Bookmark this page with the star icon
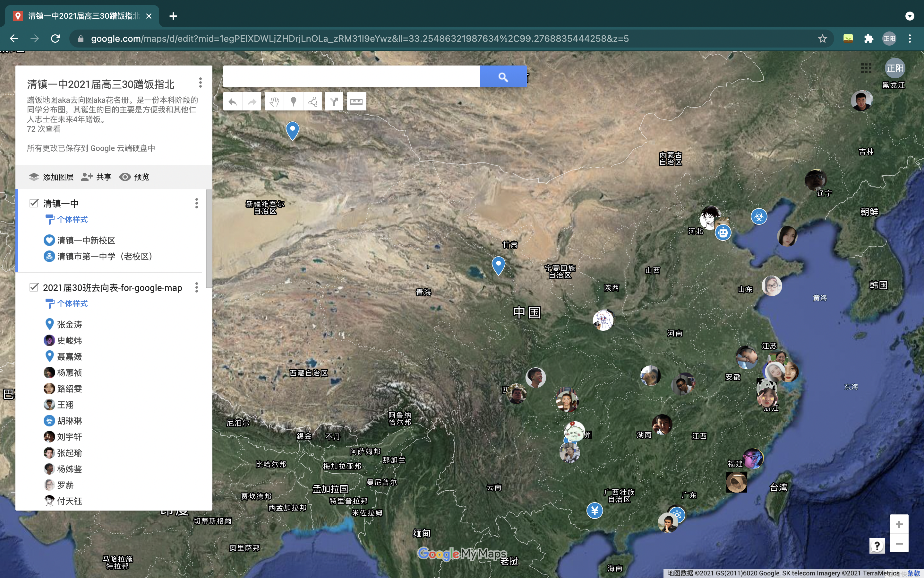Viewport: 924px width, 578px height. (822, 39)
